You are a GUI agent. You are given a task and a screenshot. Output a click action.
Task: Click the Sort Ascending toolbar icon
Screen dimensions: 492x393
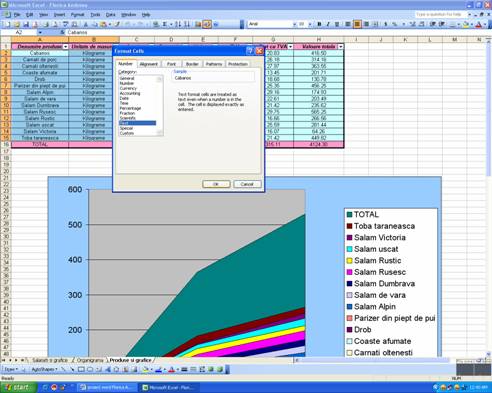coord(178,24)
